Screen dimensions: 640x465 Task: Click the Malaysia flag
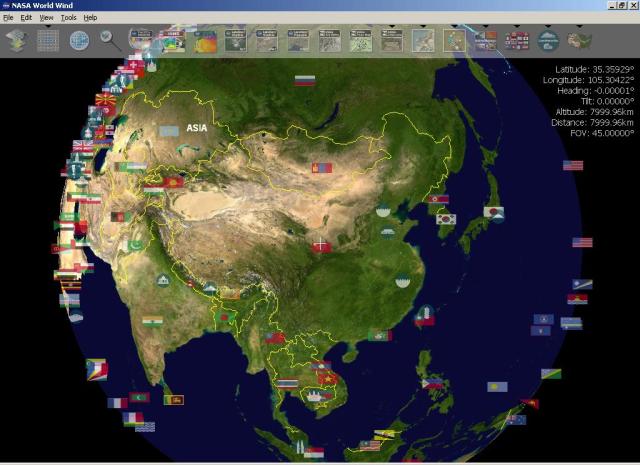click(x=370, y=445)
